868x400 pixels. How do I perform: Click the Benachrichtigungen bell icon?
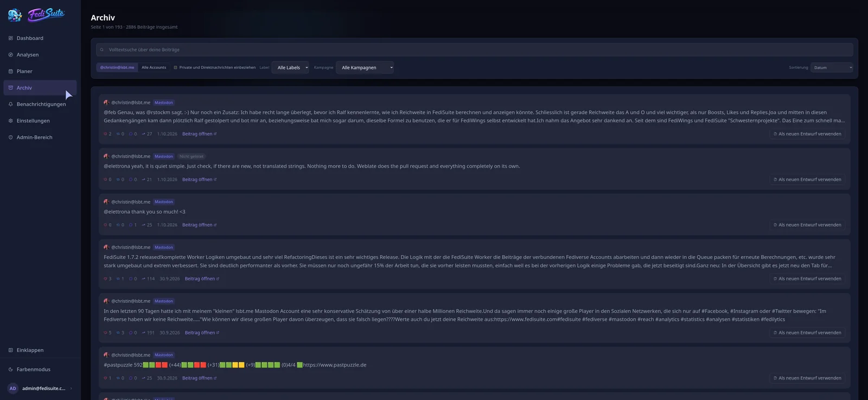(x=11, y=104)
